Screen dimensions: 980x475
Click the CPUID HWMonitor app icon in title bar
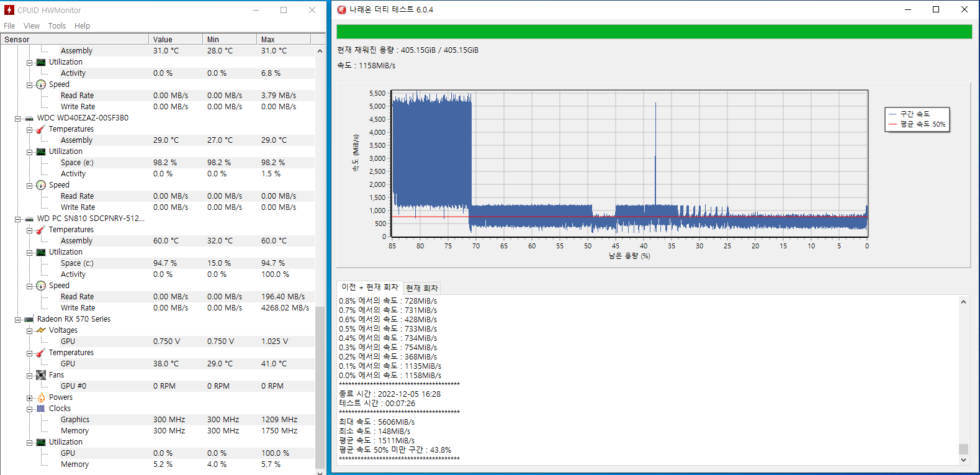click(9, 10)
